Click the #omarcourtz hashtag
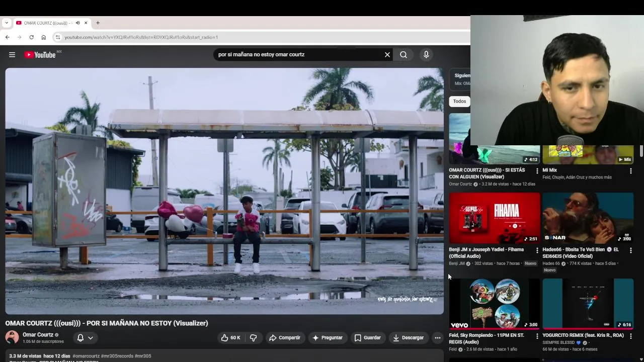This screenshot has height=362, width=644. pyautogui.click(x=86, y=356)
